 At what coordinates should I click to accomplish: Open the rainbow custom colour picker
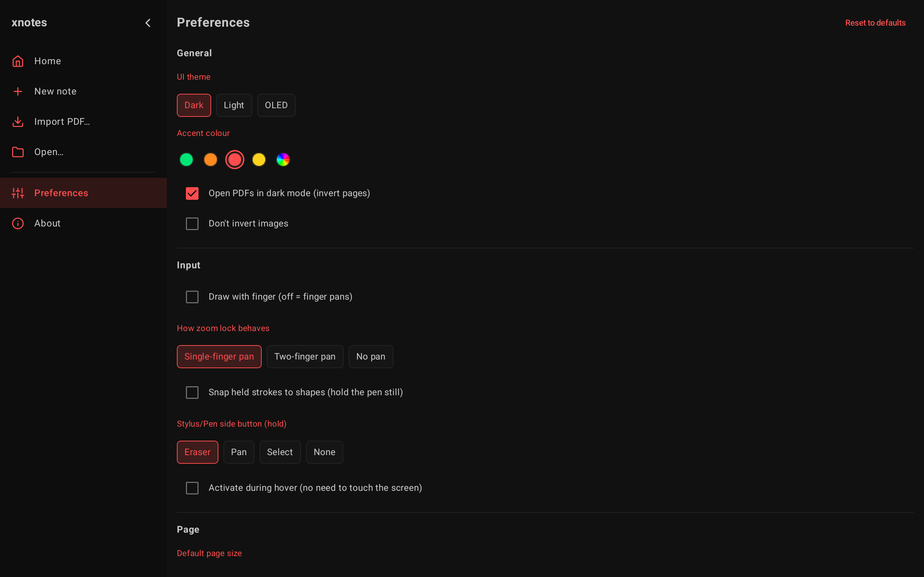pos(283,159)
